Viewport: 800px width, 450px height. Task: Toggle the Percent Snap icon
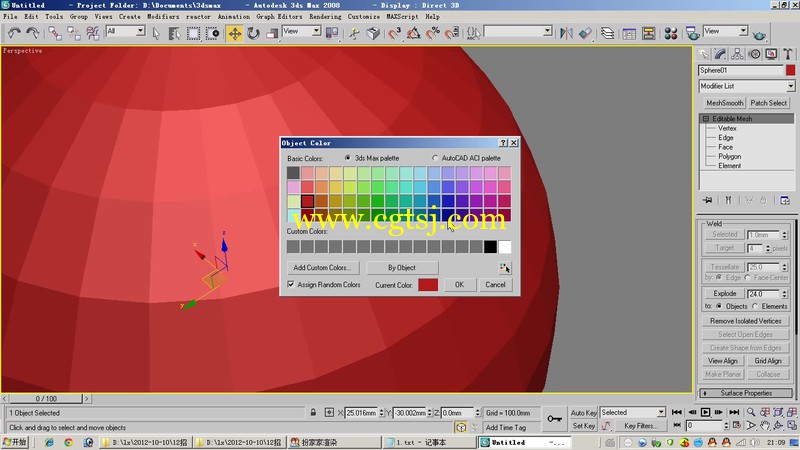pyautogui.click(x=433, y=34)
